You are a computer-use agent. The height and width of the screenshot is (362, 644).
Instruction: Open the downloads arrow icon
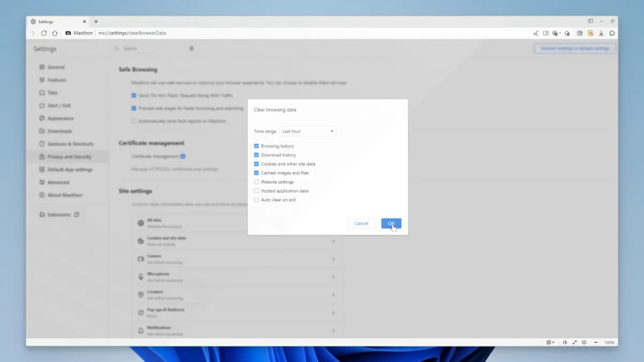coord(601,33)
